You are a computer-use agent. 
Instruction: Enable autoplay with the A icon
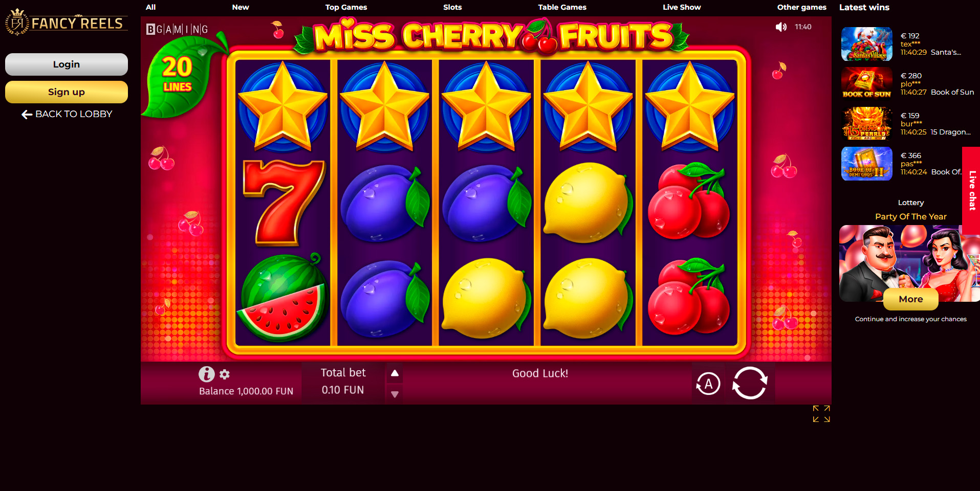708,384
